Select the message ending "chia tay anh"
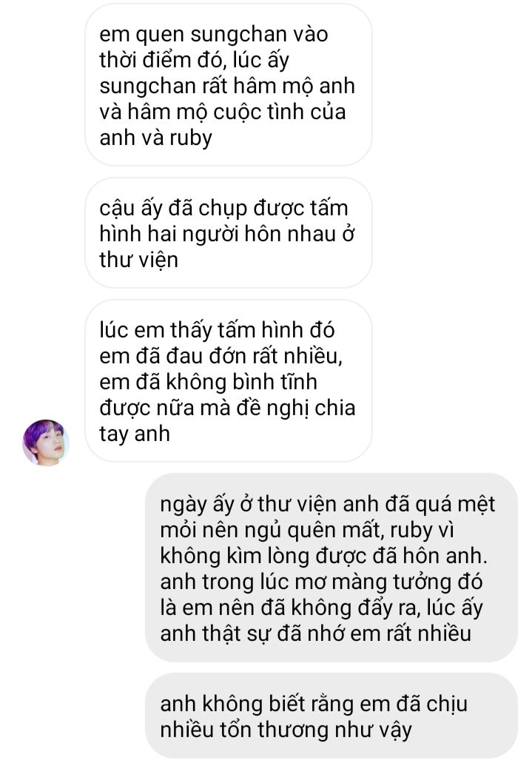 pyautogui.click(x=228, y=381)
